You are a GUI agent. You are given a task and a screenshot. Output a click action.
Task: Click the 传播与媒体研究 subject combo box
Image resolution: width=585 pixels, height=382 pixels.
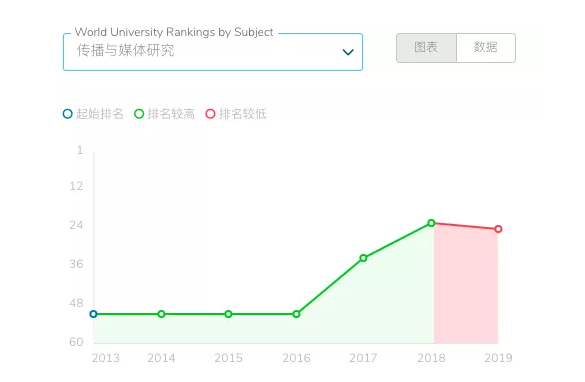coord(213,52)
